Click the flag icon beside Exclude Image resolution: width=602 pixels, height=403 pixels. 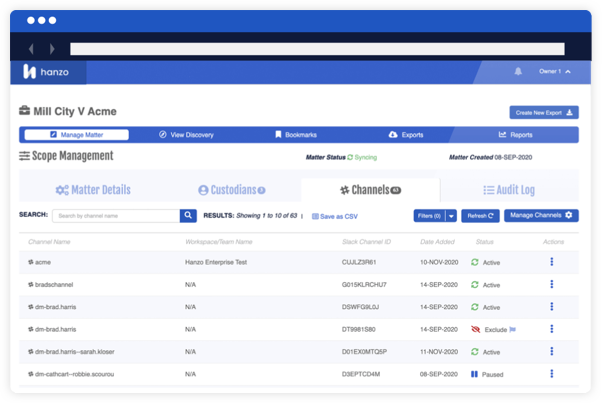(513, 329)
